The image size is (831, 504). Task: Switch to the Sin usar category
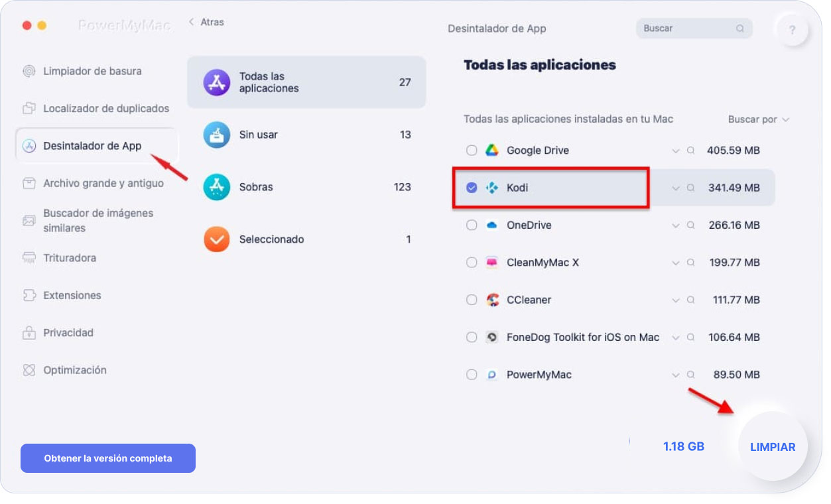pyautogui.click(x=306, y=135)
